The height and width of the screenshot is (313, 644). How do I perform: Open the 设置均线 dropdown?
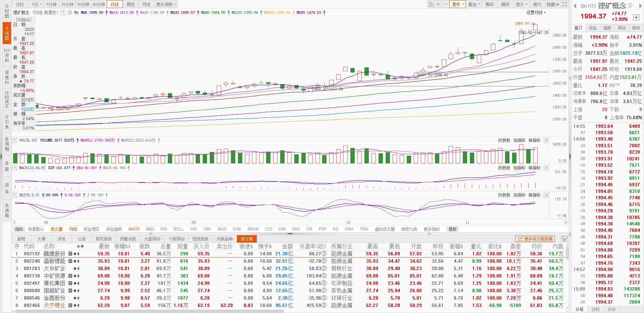point(536,12)
